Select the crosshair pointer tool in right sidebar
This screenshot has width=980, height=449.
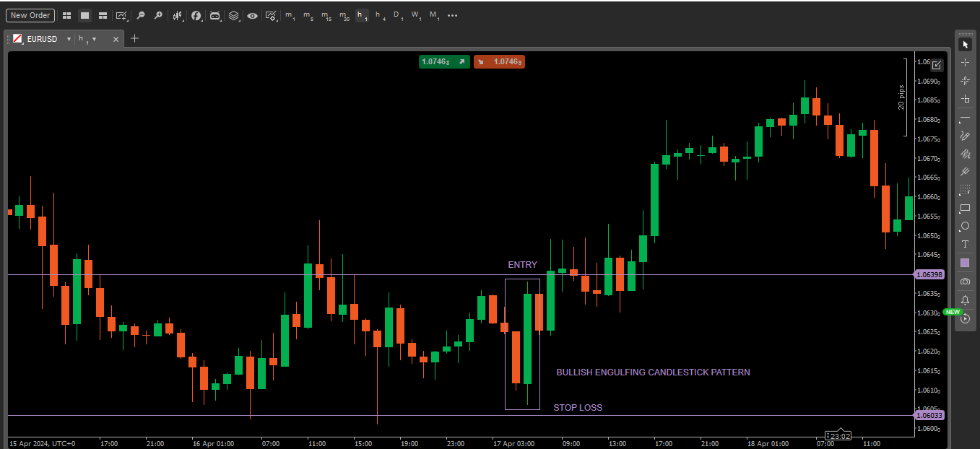(965, 63)
